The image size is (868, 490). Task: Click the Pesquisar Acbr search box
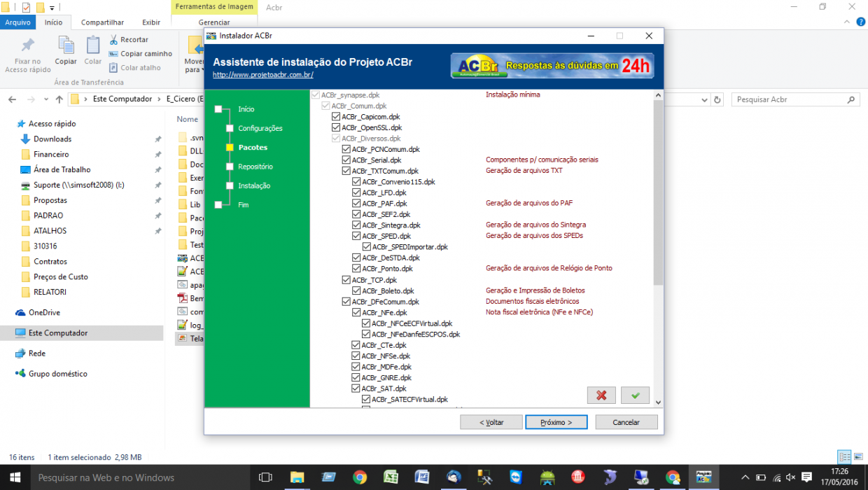tap(795, 99)
